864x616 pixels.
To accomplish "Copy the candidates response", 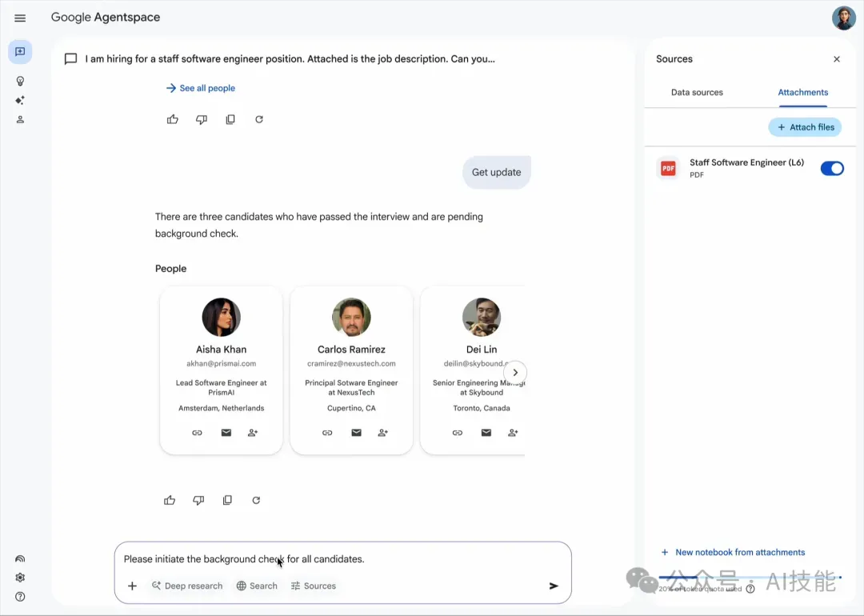I will coord(227,500).
